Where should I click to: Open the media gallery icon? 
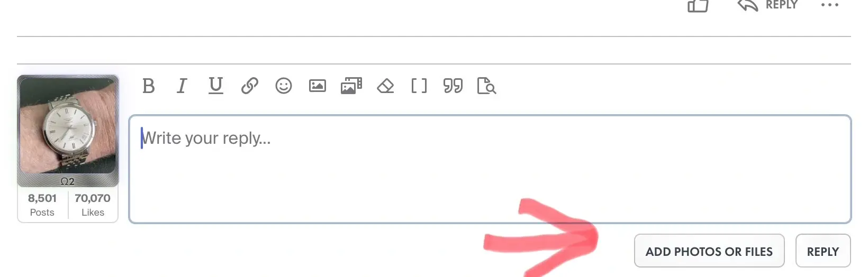pos(351,86)
